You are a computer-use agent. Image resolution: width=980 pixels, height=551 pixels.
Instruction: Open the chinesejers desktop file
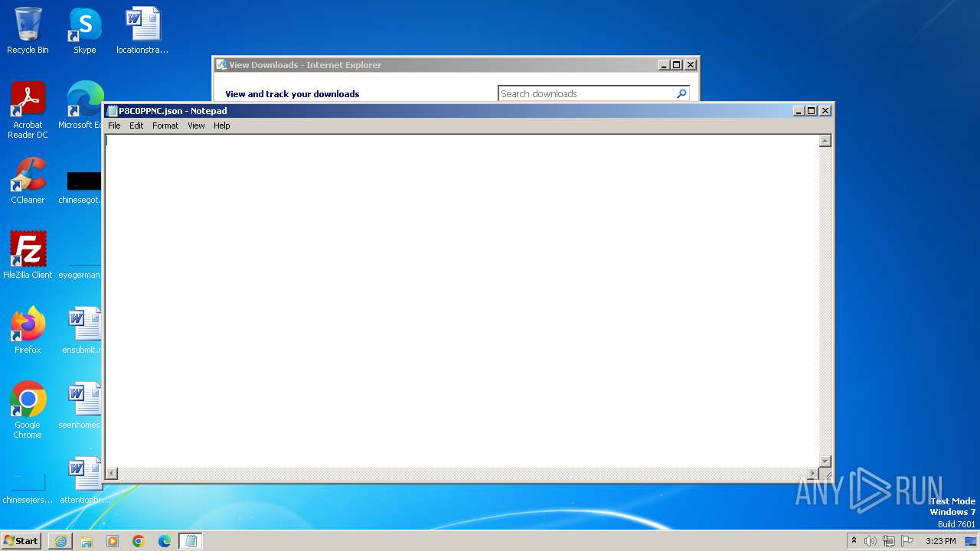point(28,488)
